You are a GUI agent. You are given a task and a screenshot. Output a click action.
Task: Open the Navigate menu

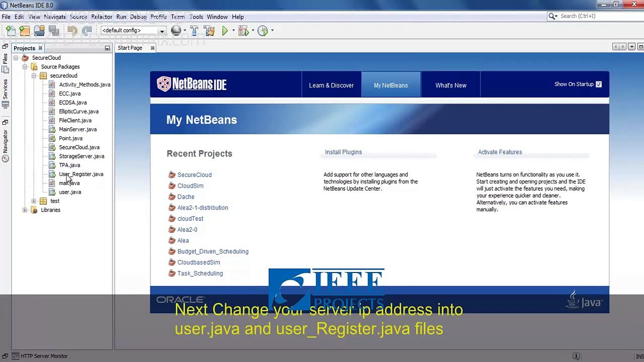click(55, 17)
